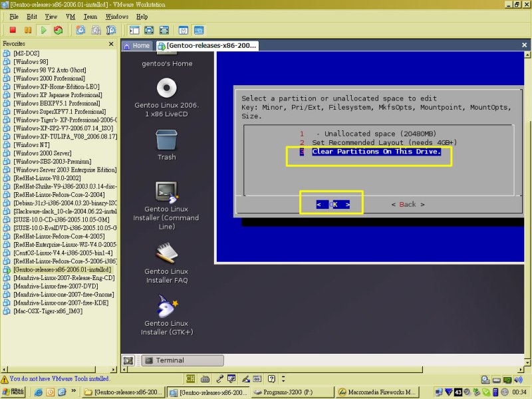The width and height of the screenshot is (532, 399).
Task: Select [Windows-SBS-2003-Premium] favorite
Action: (x=53, y=162)
